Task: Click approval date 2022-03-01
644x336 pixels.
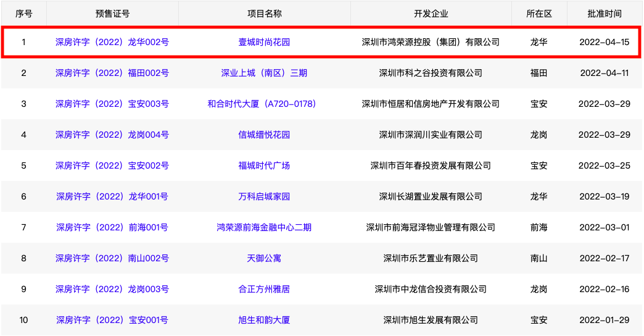Action: coord(604,227)
